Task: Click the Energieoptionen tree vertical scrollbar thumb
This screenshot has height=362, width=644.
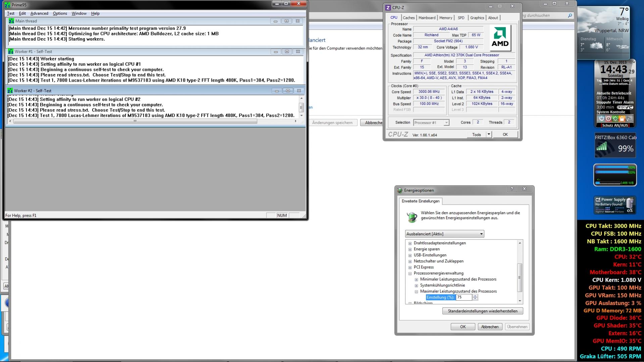Action: (x=520, y=277)
